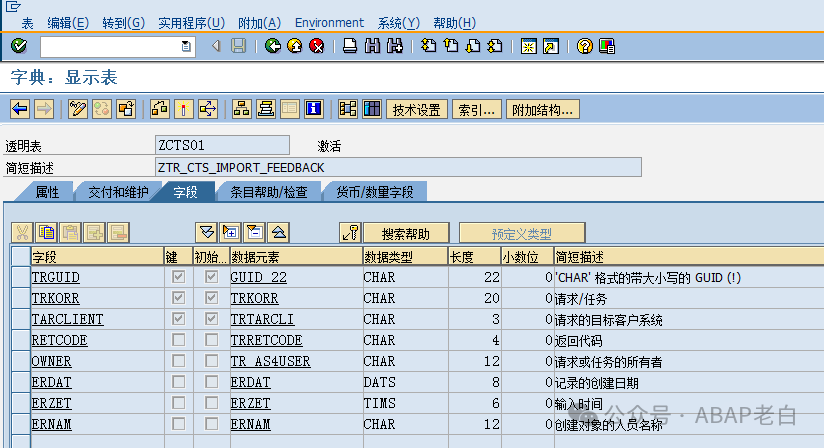The image size is (824, 448).
Task: Click the blue Information icon
Action: point(314,109)
